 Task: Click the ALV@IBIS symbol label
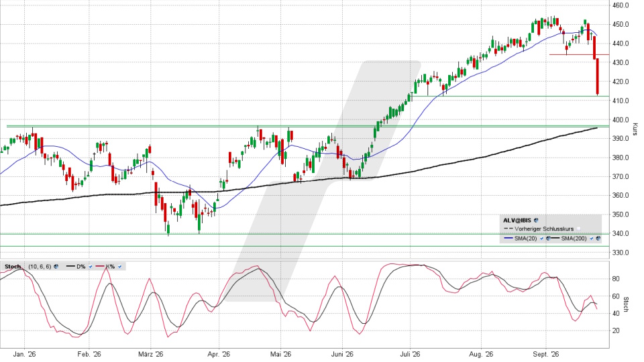pyautogui.click(x=517, y=221)
